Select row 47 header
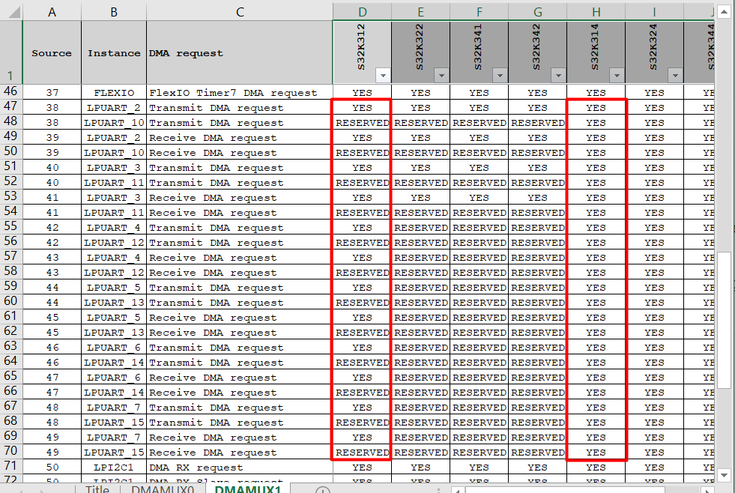Screen dimensions: 735x493 [11, 107]
